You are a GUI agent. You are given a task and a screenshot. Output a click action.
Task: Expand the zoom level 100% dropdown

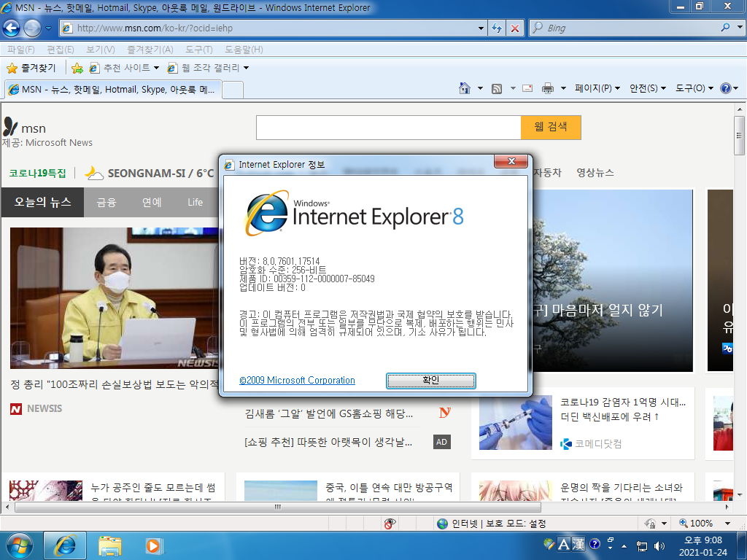(x=727, y=524)
